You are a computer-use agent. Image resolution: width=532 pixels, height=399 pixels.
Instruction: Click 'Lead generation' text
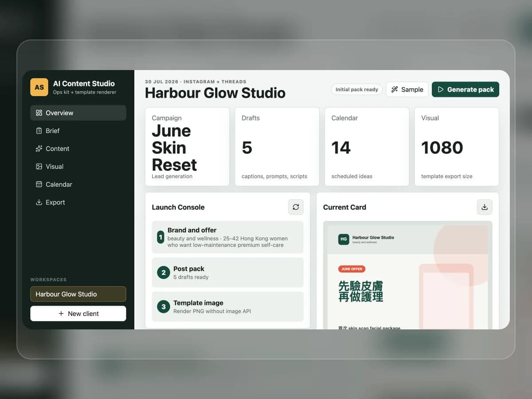click(172, 176)
